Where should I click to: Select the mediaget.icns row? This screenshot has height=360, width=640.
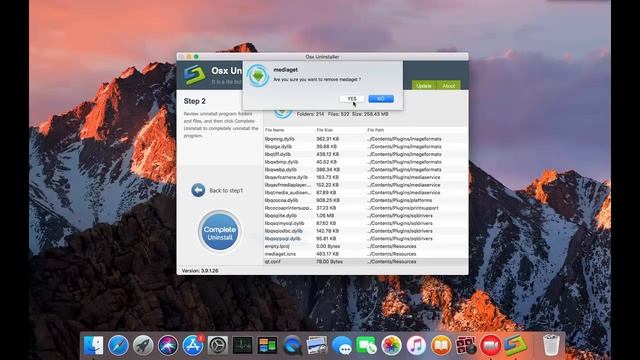tap(365, 254)
